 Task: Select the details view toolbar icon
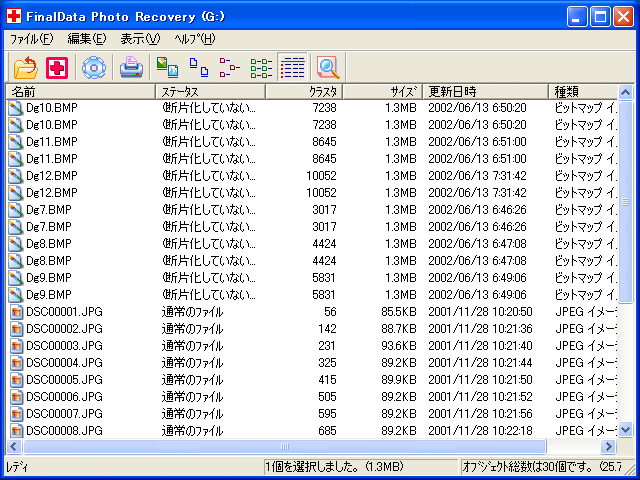[293, 67]
